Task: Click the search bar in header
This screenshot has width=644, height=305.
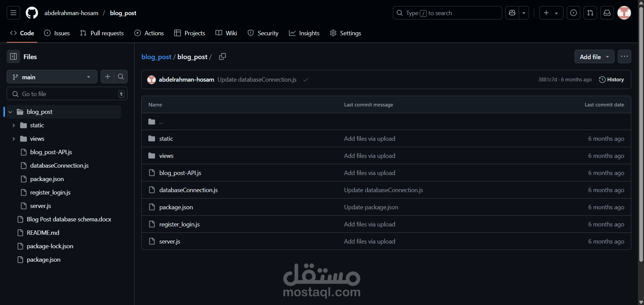Action: tap(447, 13)
